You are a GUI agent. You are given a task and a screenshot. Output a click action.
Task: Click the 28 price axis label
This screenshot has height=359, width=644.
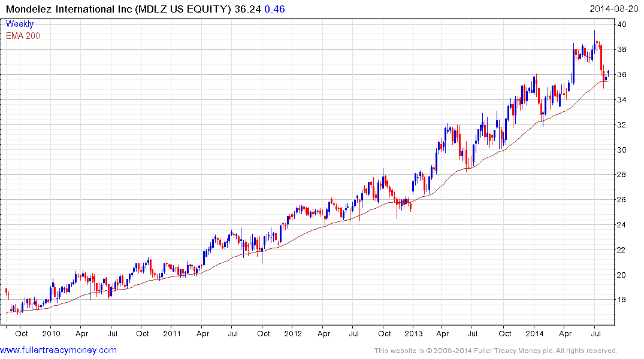coord(622,175)
